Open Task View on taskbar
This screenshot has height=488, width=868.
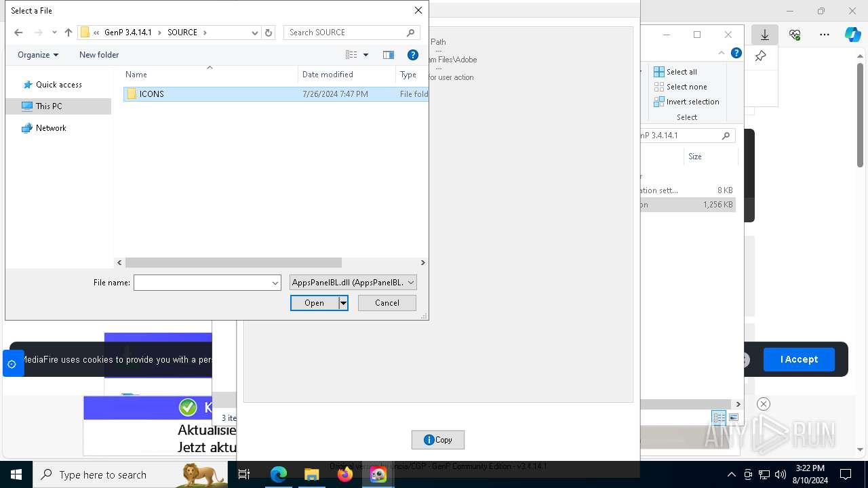click(245, 474)
